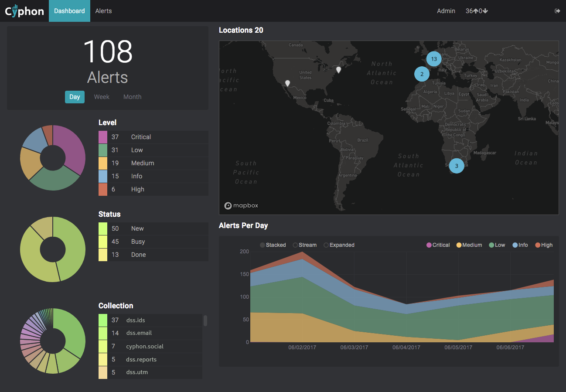The height and width of the screenshot is (392, 566).
Task: Select the Stream chart mode
Action: point(304,245)
